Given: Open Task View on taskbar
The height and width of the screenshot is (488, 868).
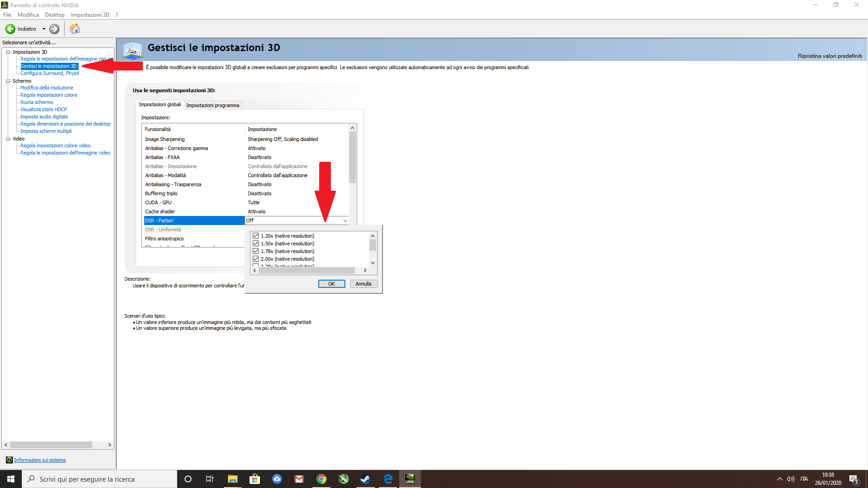Looking at the screenshot, I should pyautogui.click(x=210, y=479).
